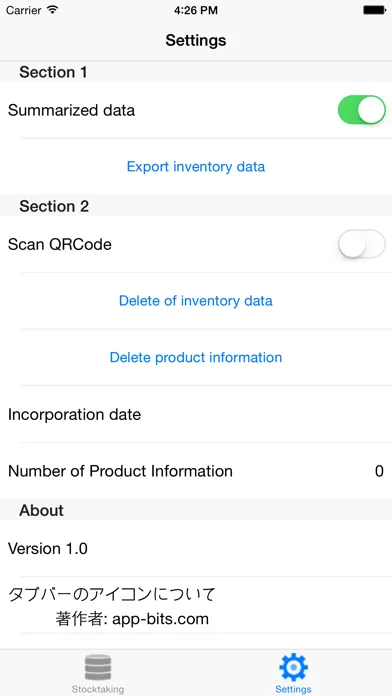Screen dimensions: 392x696
Task: Click Delete of inventory data
Action: pyautogui.click(x=196, y=301)
